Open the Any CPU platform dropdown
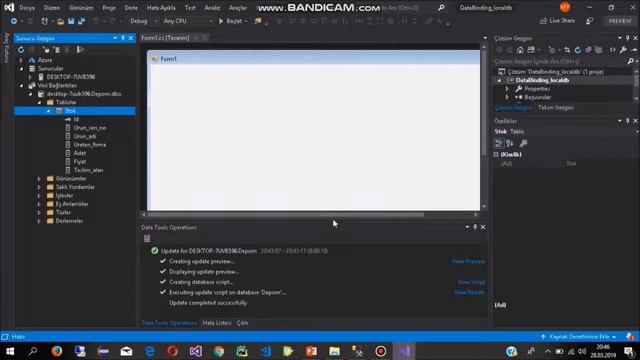The width and height of the screenshot is (640, 360). (188, 21)
